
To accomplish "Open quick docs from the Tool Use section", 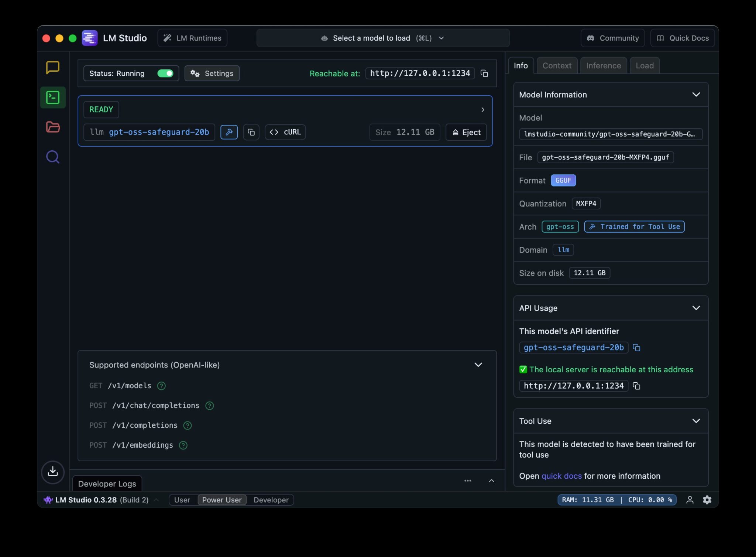I will pos(561,476).
